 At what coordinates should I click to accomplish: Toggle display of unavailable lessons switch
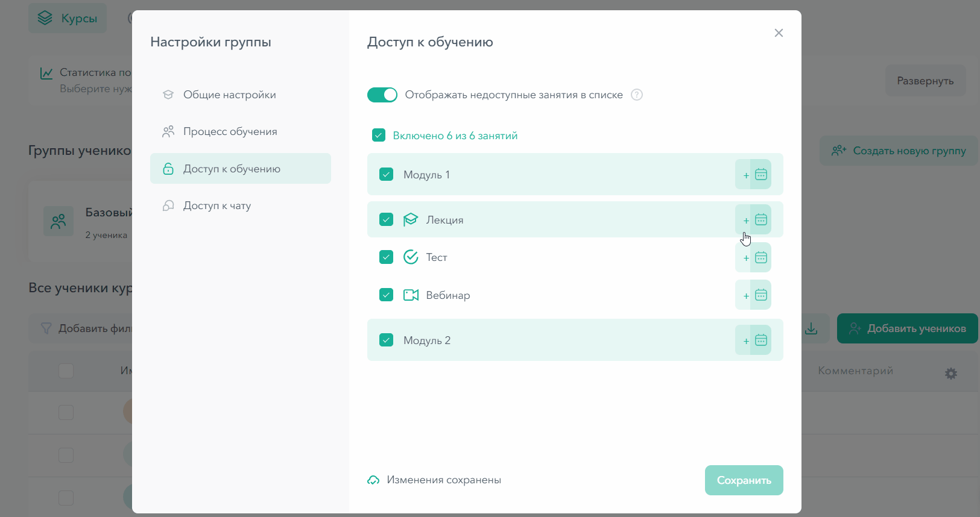pyautogui.click(x=382, y=95)
